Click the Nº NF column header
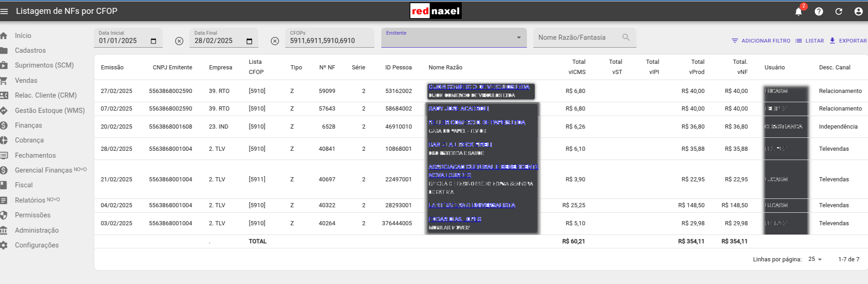 pyautogui.click(x=327, y=68)
